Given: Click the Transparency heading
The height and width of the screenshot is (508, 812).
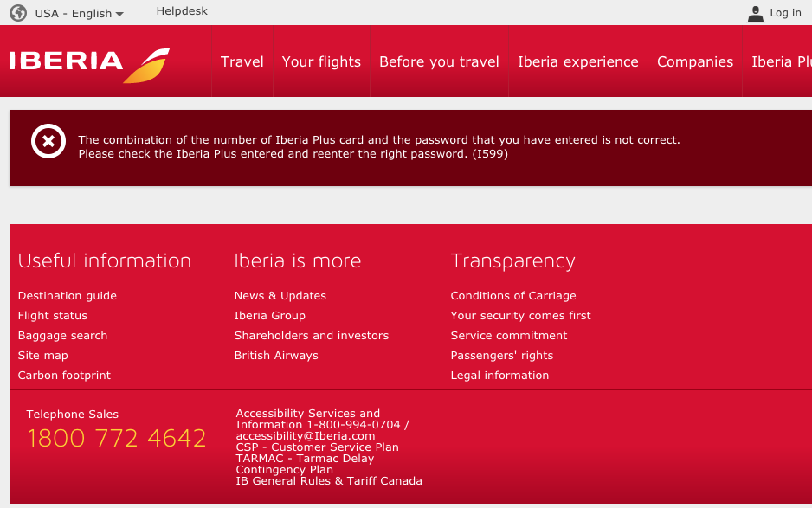Looking at the screenshot, I should pyautogui.click(x=512, y=261).
